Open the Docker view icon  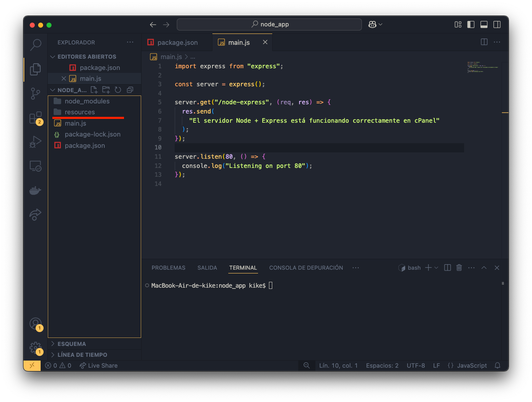[x=36, y=191]
